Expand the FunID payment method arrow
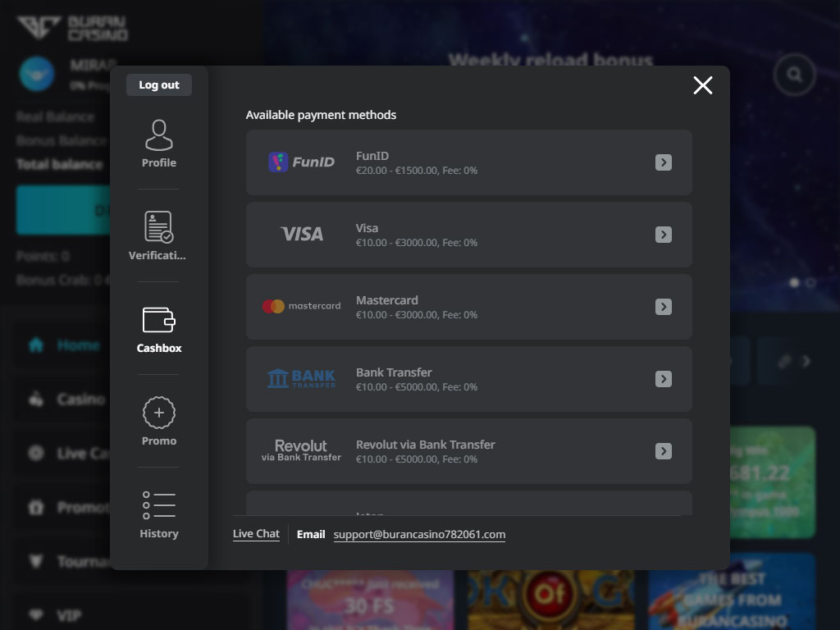 [x=663, y=162]
